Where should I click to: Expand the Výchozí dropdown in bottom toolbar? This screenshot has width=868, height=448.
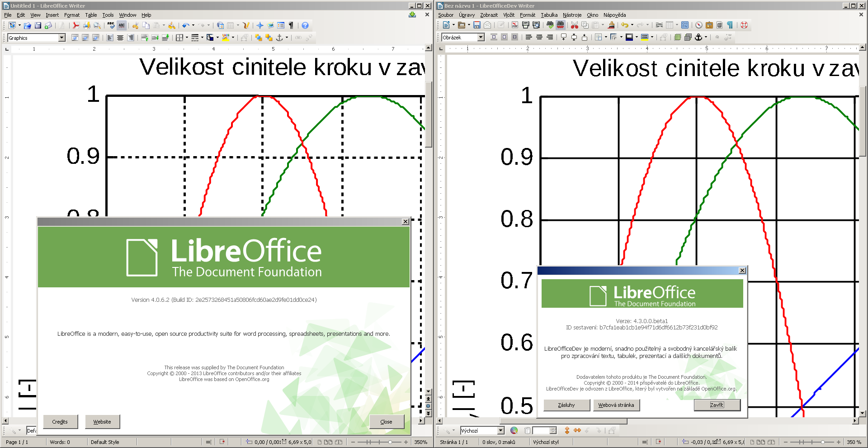point(500,431)
